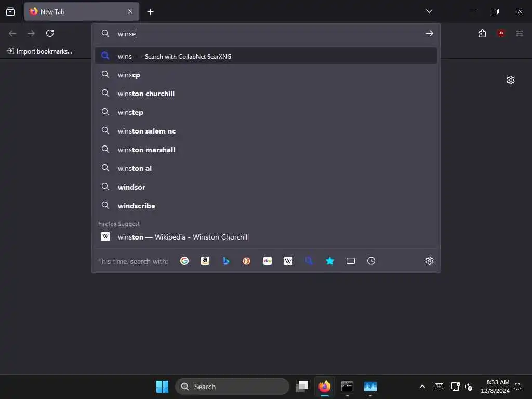Open a new tab with plus button
This screenshot has width=532, height=399.
[x=150, y=12]
